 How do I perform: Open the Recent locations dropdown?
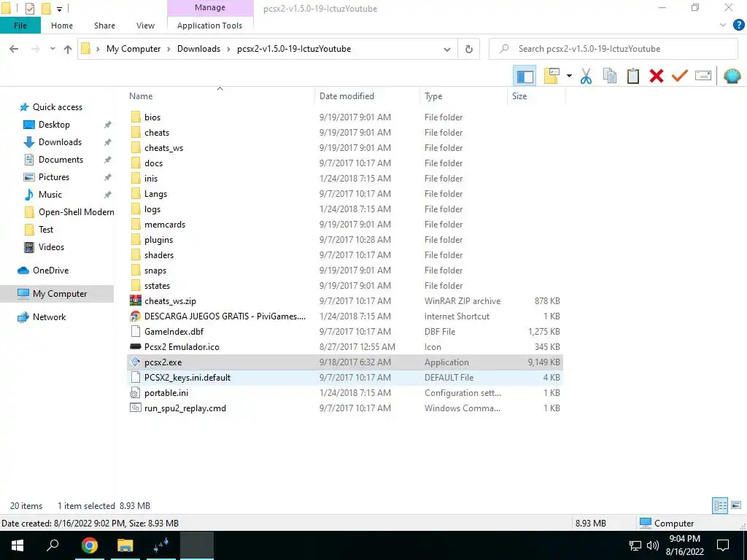(x=53, y=49)
